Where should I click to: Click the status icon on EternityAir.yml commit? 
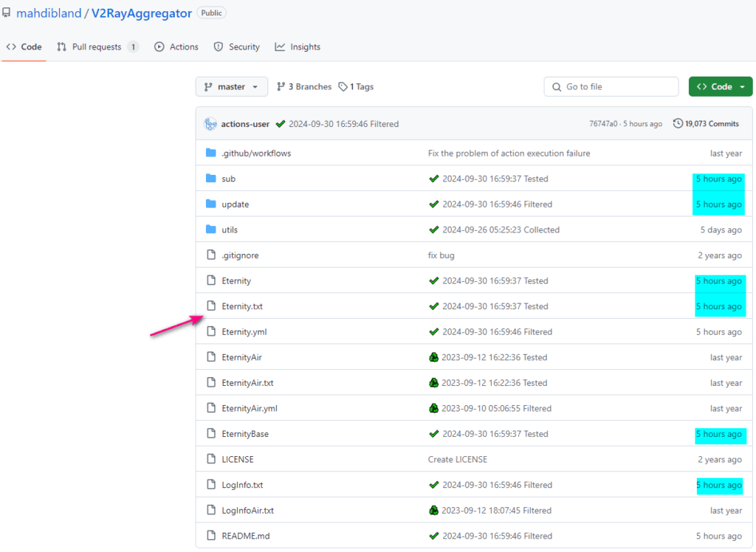coord(433,408)
